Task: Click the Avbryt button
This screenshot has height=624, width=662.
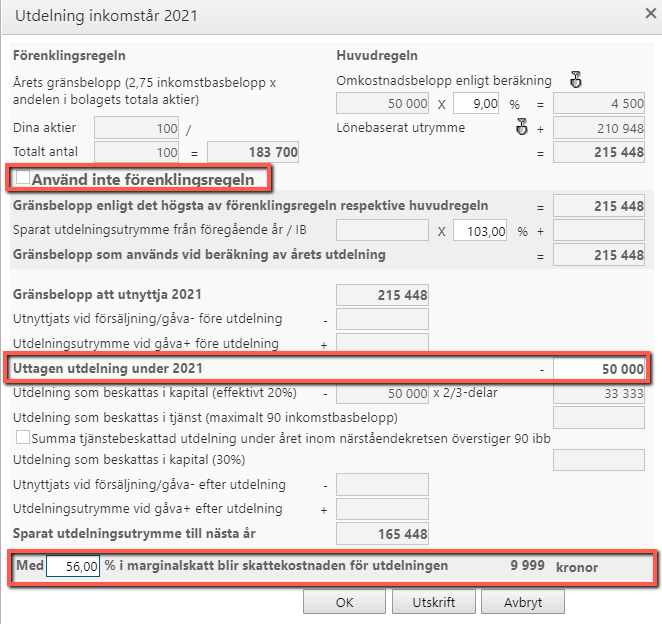Action: [x=523, y=602]
